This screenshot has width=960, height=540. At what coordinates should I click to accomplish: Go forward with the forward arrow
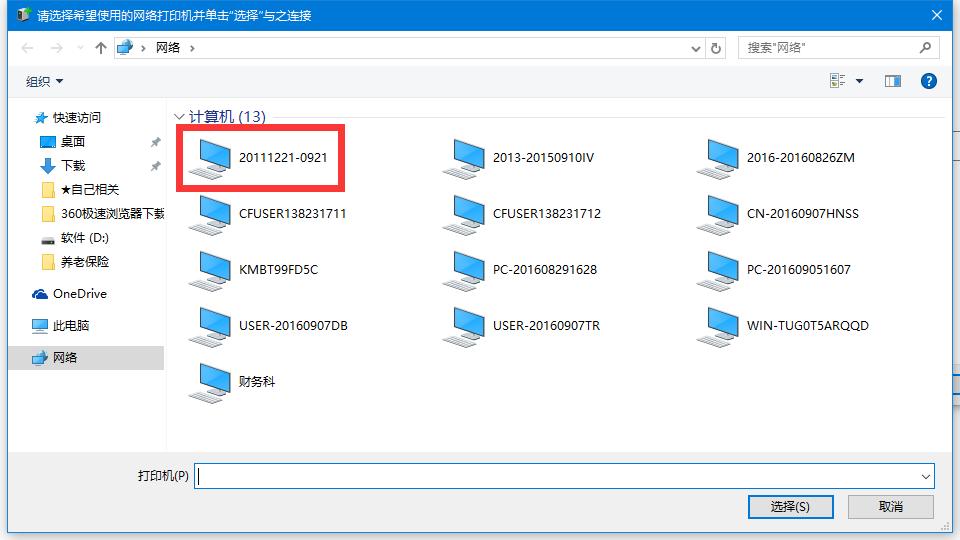(56, 48)
